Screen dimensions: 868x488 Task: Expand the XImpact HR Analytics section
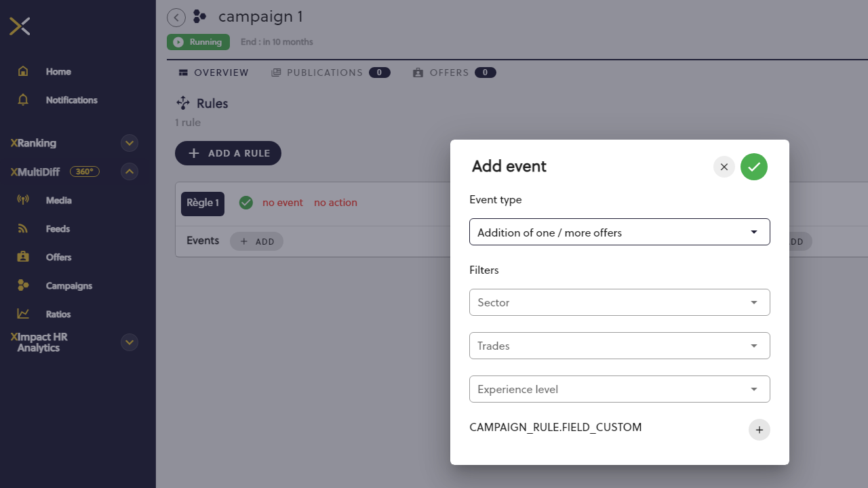130,342
